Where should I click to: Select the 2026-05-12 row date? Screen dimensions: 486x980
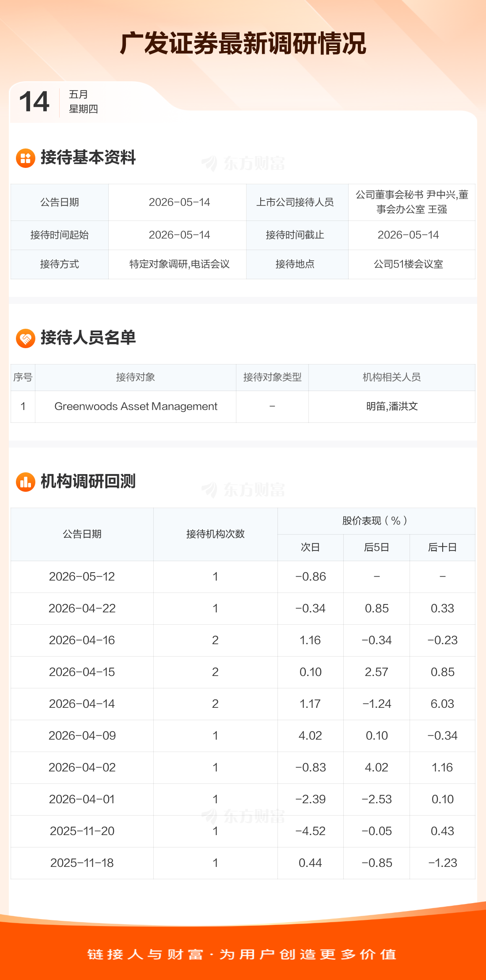pyautogui.click(x=82, y=577)
